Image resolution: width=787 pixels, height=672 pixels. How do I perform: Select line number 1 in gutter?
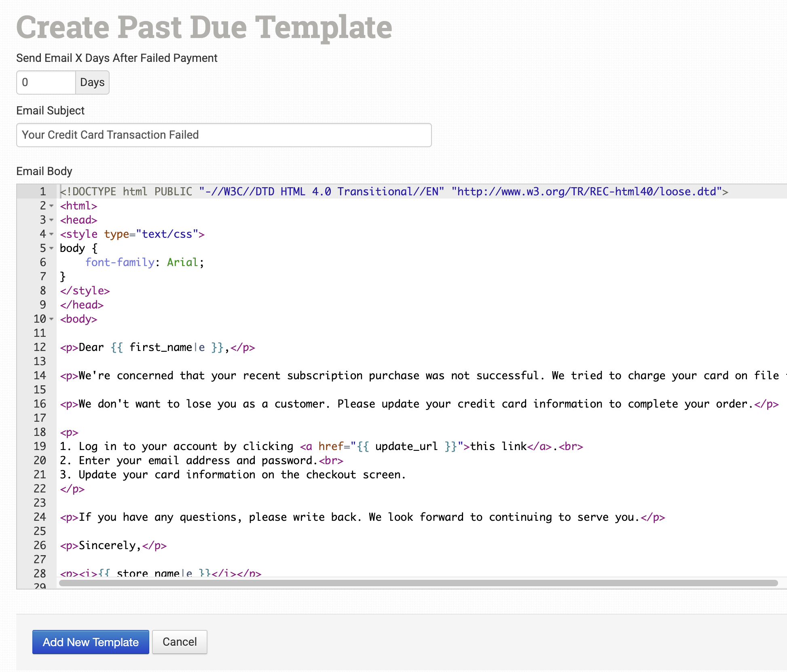(42, 192)
